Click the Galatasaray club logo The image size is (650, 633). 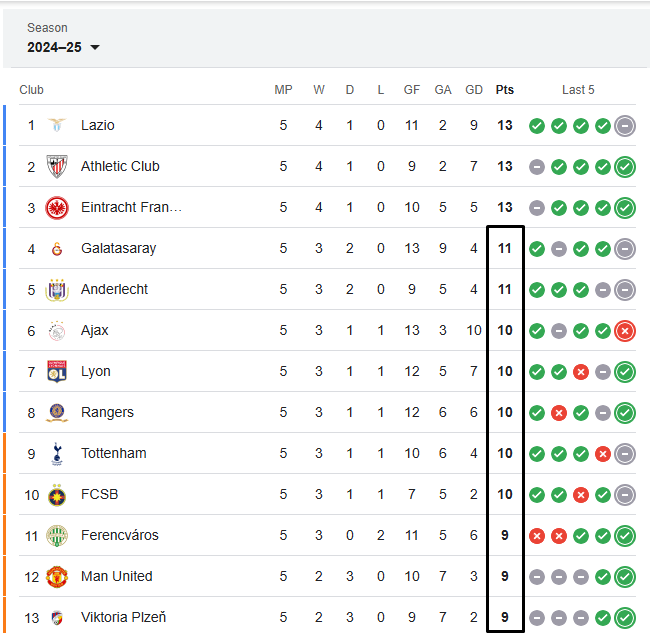[x=57, y=249]
